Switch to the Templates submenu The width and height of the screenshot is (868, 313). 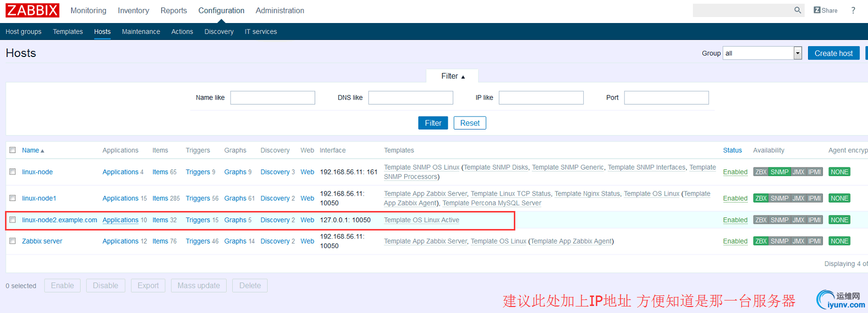(68, 31)
